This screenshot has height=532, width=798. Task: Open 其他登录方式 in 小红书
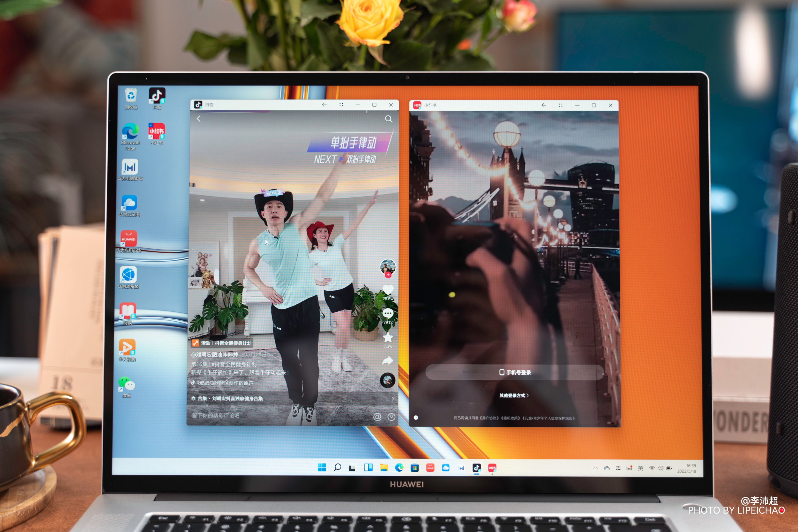[x=514, y=395]
